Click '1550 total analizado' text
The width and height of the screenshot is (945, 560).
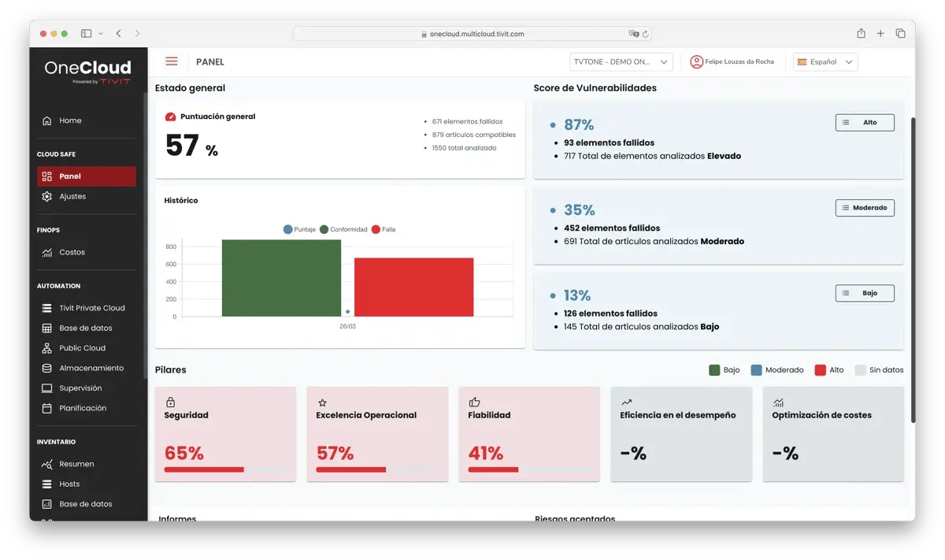pyautogui.click(x=464, y=147)
